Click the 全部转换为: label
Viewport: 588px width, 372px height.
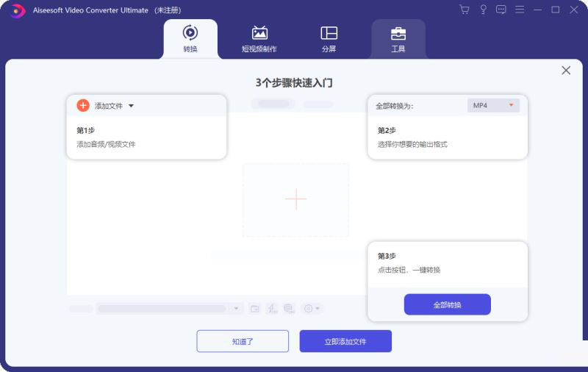tap(395, 106)
